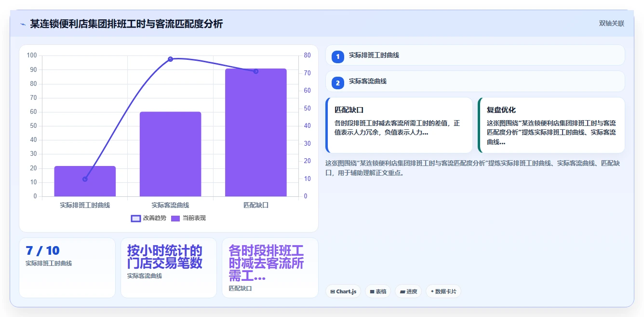Click the number 1 badge for 实际排班工时曲线
The width and height of the screenshot is (644, 317).
338,56
